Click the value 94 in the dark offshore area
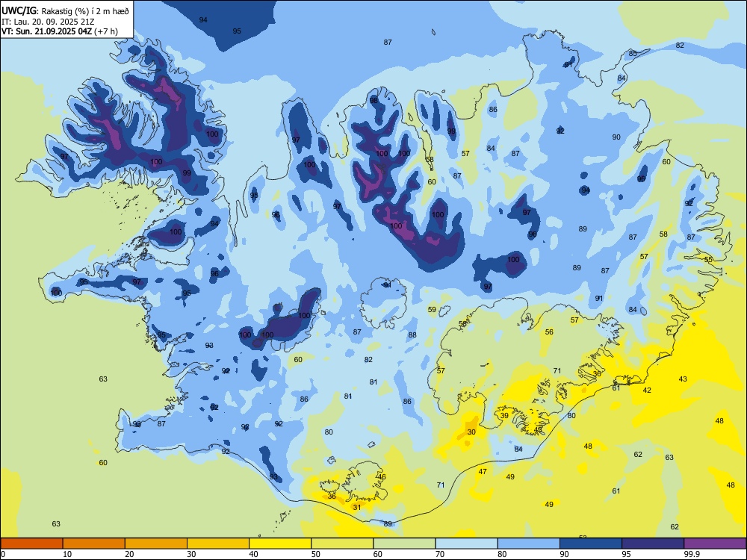Image resolution: width=747 pixels, height=560 pixels. point(203,20)
